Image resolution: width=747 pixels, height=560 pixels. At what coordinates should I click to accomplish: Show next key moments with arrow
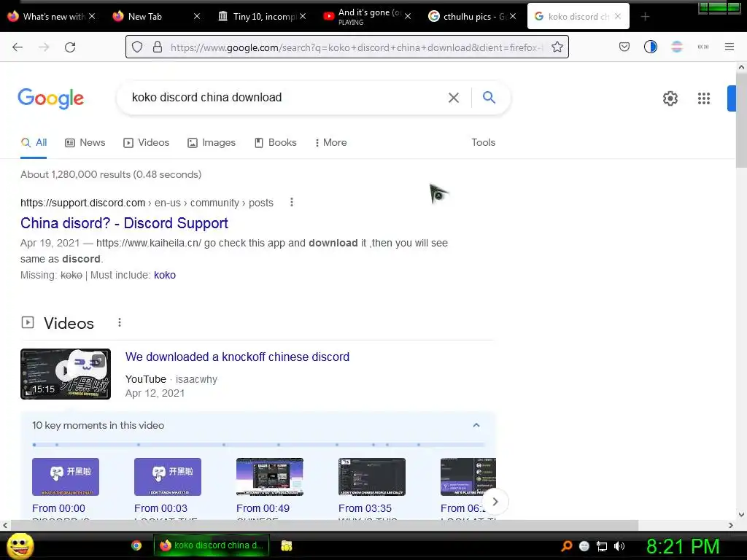tap(495, 502)
